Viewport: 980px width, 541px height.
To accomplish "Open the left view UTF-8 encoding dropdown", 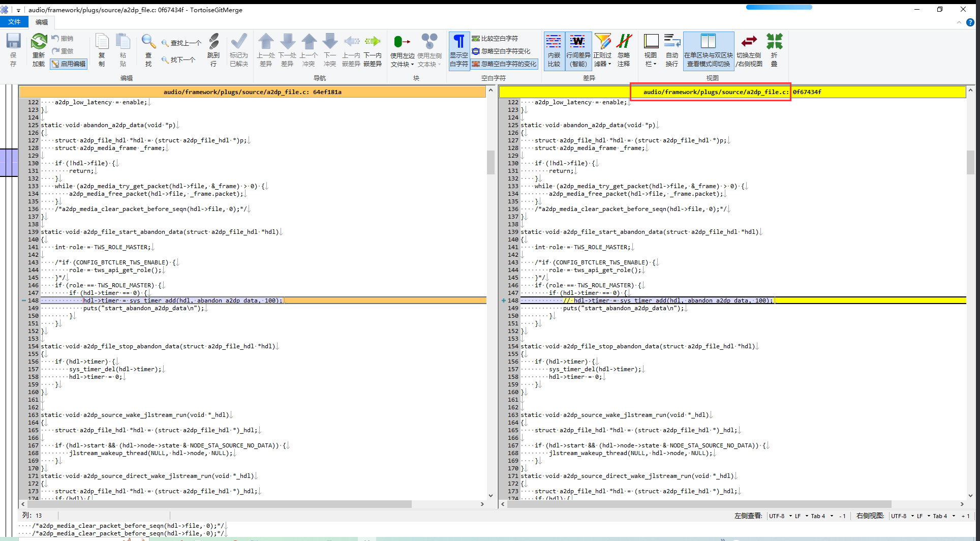I will (780, 516).
